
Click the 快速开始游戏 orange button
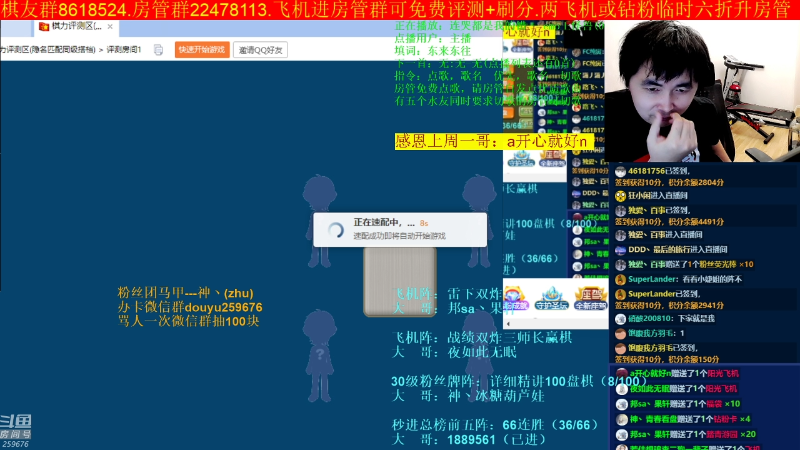click(202, 49)
